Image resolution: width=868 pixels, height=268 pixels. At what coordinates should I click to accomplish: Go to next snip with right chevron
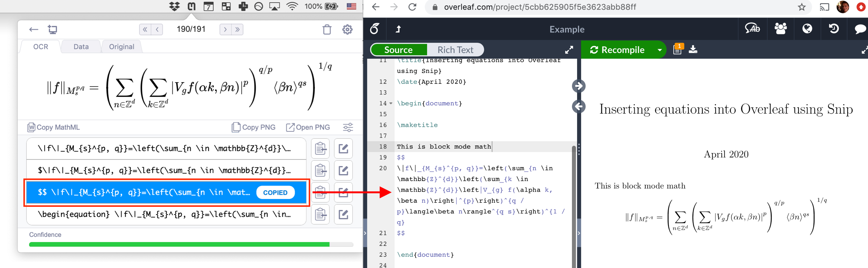[x=225, y=30]
